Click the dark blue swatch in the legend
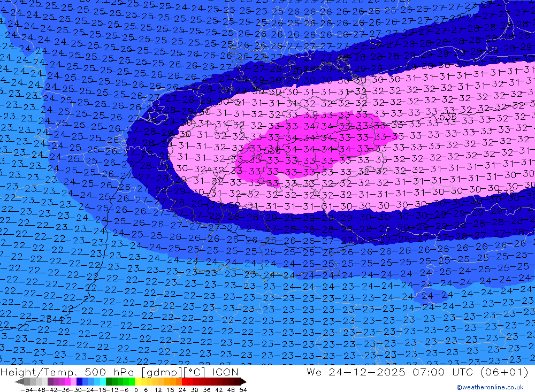This screenshot has height=392, width=535. [x=79, y=382]
